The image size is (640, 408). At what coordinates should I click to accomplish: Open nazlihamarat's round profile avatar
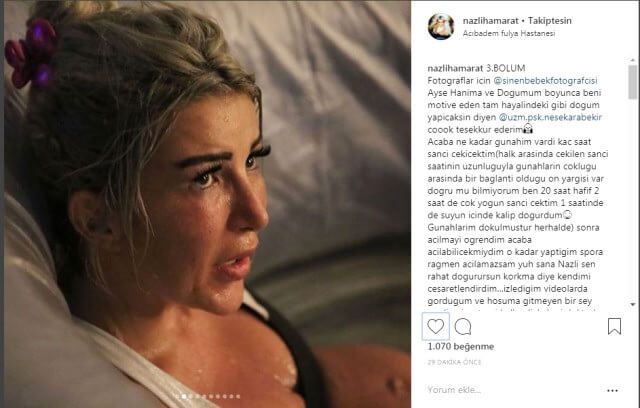(441, 27)
